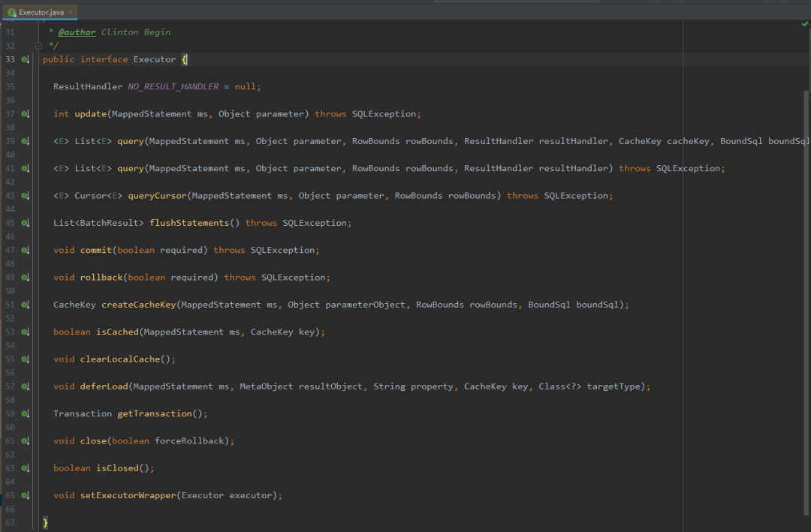Click forceRollback parameter name
The image size is (811, 532).
[x=189, y=441]
